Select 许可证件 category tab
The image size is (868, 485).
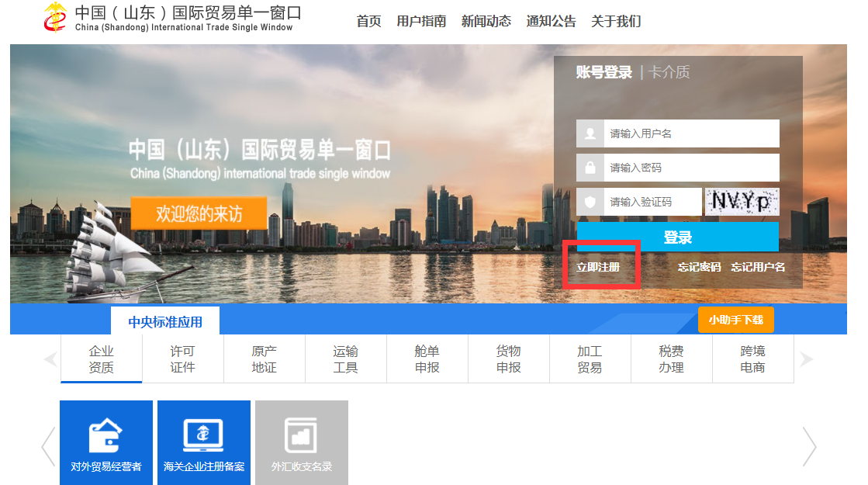183,359
